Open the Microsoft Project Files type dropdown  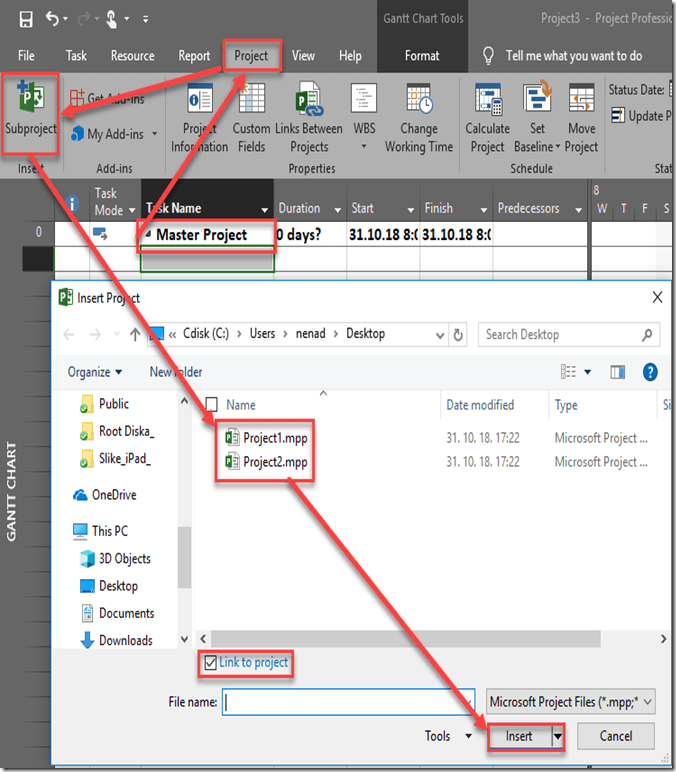coord(570,702)
